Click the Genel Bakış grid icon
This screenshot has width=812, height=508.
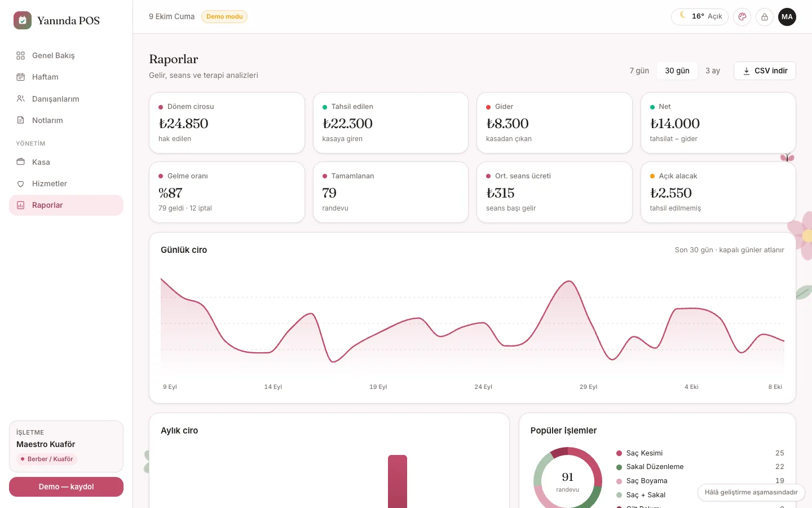tap(21, 55)
